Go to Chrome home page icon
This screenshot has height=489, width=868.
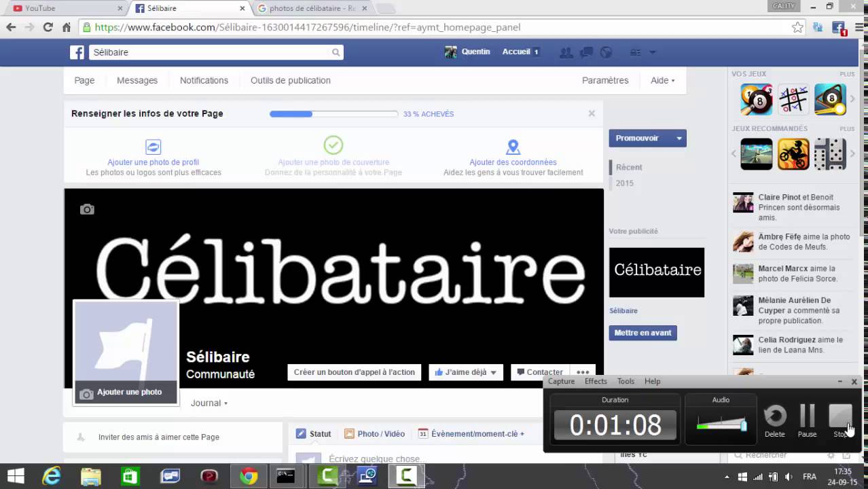point(66,27)
